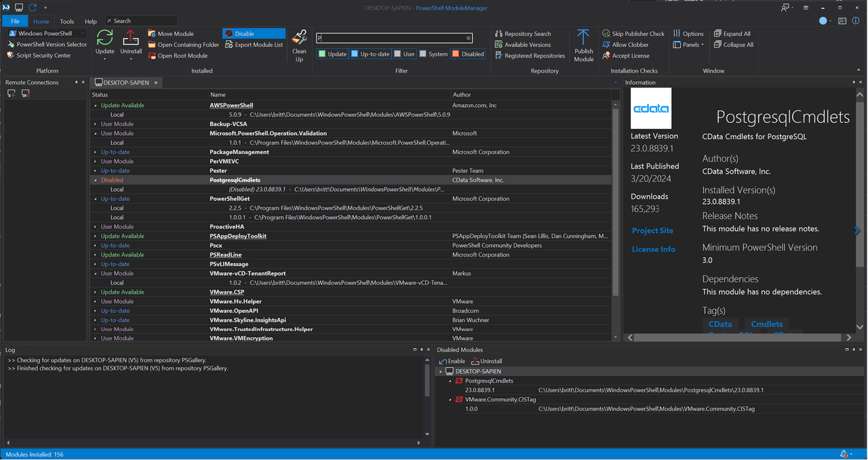Open the Options settings

[x=688, y=33]
